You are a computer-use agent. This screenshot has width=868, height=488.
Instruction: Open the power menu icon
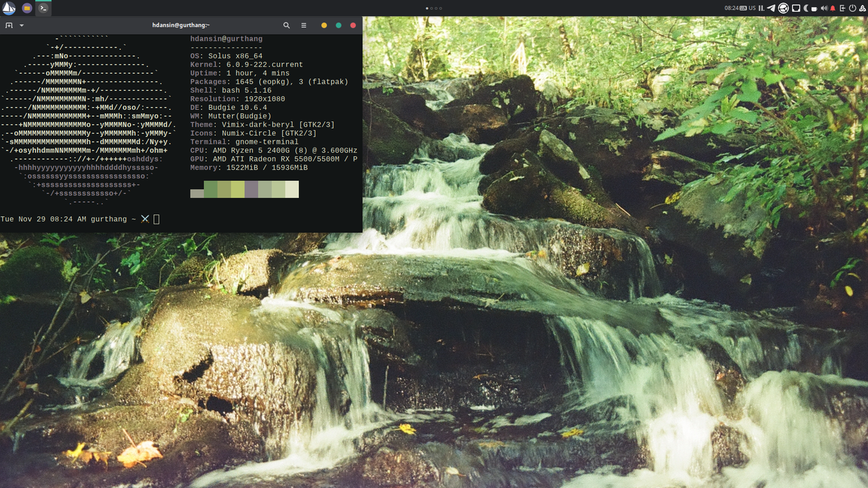pos(852,8)
